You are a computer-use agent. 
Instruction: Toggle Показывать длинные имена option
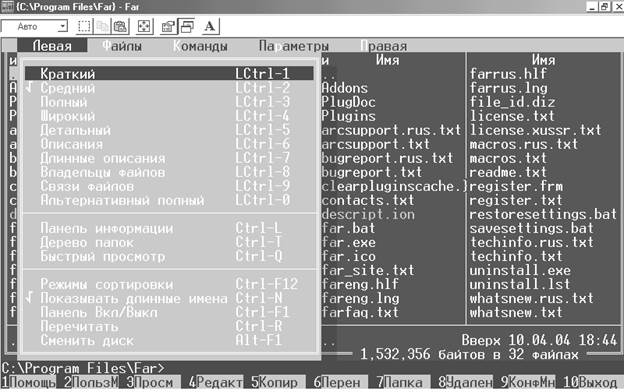click(x=169, y=298)
